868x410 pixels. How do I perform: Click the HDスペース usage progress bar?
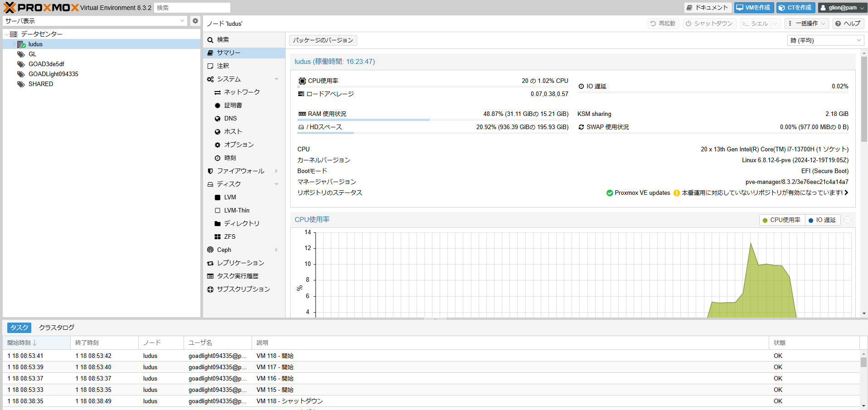(x=433, y=133)
